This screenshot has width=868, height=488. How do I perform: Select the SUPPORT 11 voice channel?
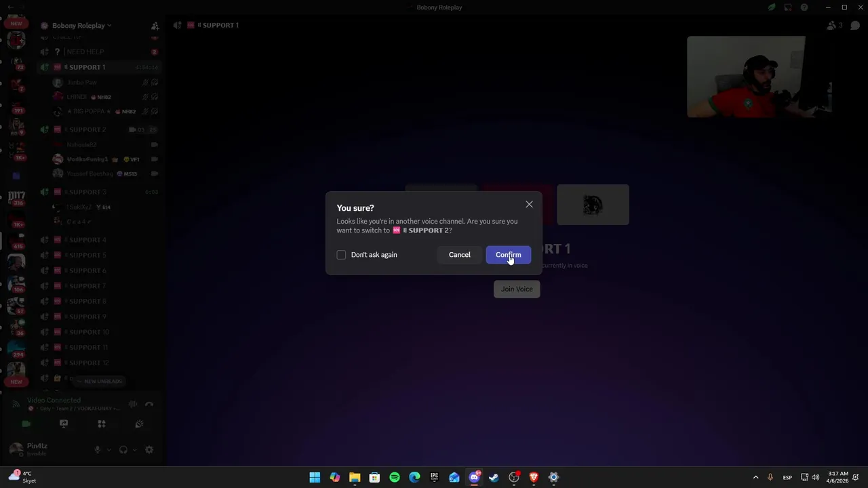(x=99, y=348)
